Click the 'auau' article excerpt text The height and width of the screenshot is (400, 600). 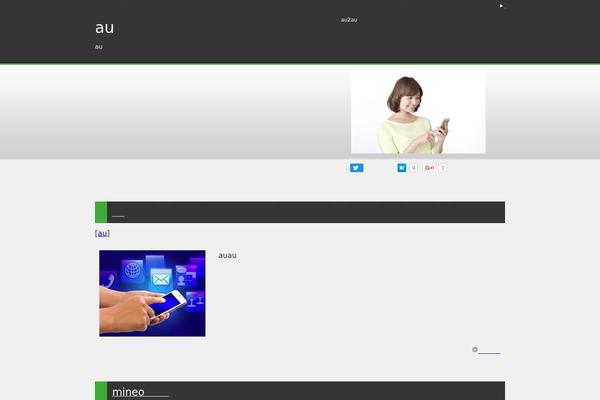pyautogui.click(x=227, y=255)
